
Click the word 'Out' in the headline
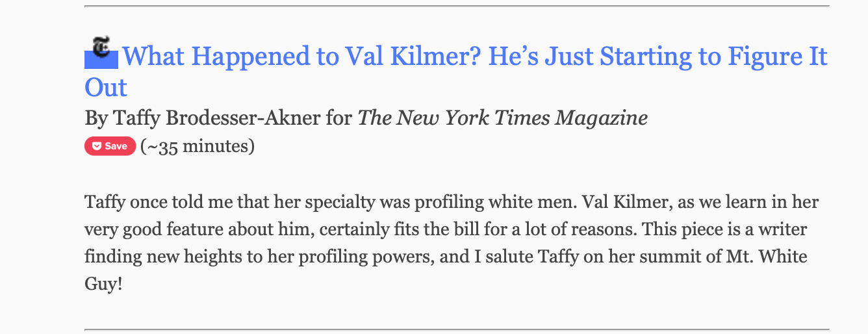(106, 87)
